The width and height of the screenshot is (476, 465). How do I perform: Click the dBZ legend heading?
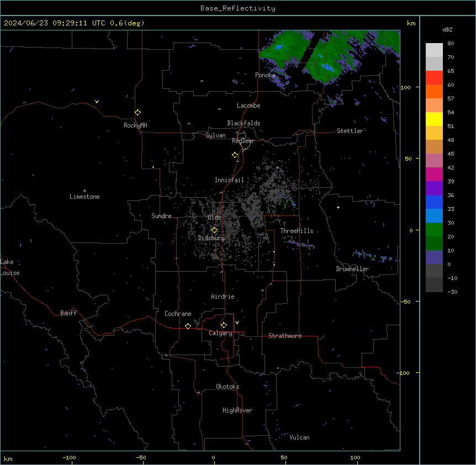tap(447, 29)
